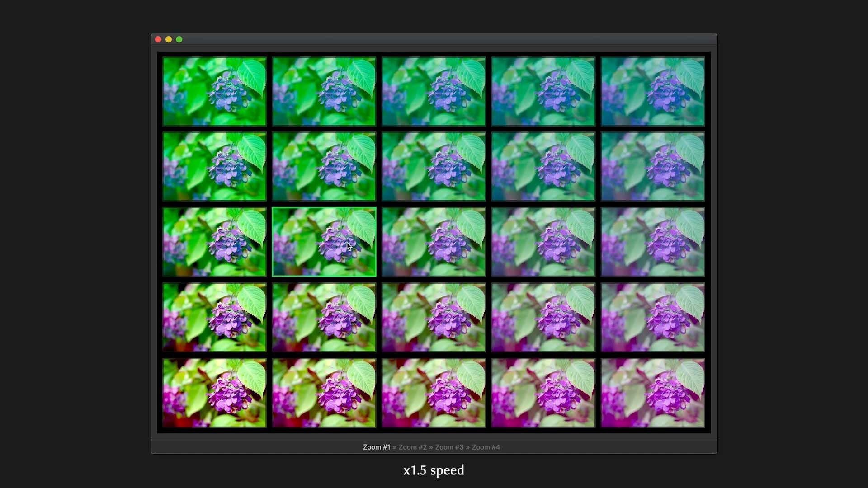Select the top-left greenest flower thumbnail
Screen dimensions: 868x488
click(214, 91)
